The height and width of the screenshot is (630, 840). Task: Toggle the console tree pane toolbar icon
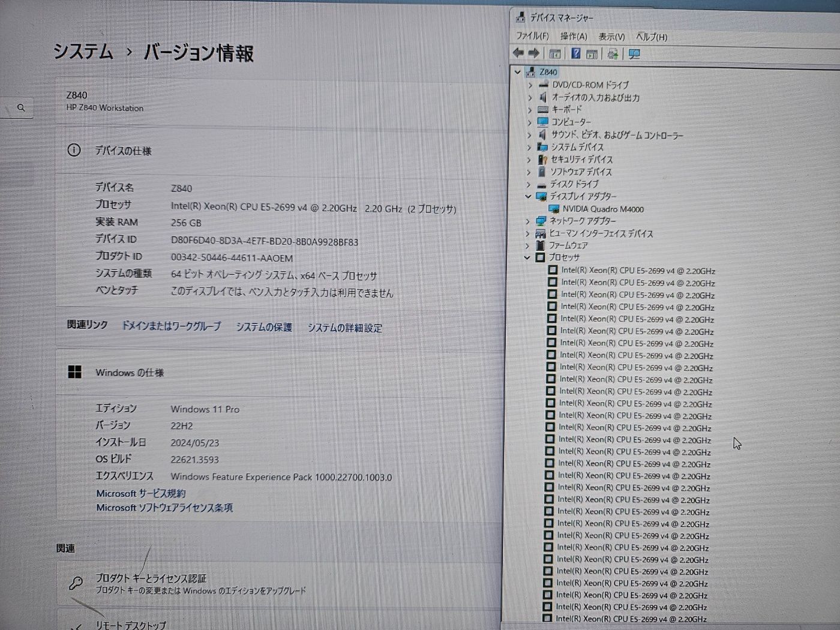(x=555, y=54)
